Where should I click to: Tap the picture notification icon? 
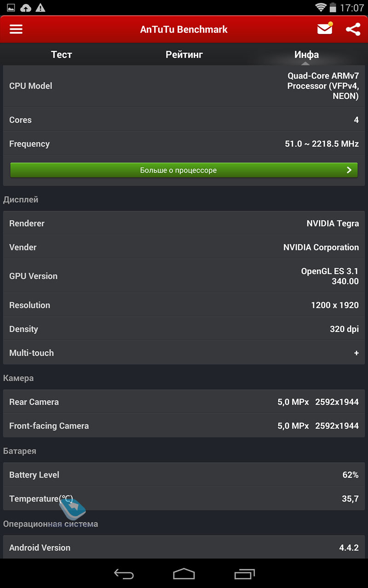coord(11,8)
